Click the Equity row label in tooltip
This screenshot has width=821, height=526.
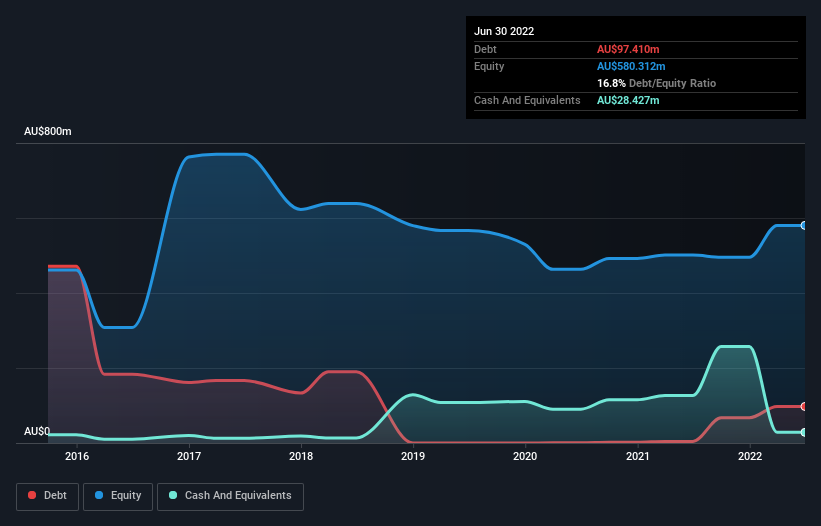[489, 66]
